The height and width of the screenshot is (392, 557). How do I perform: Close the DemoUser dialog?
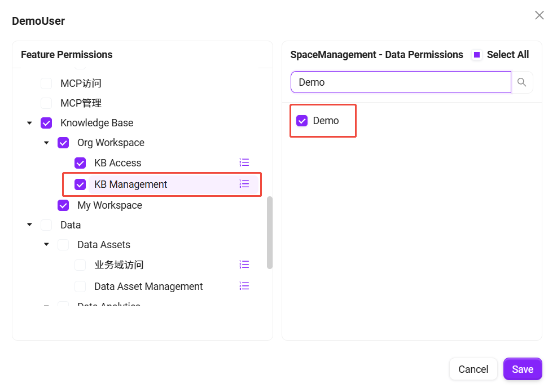click(540, 16)
